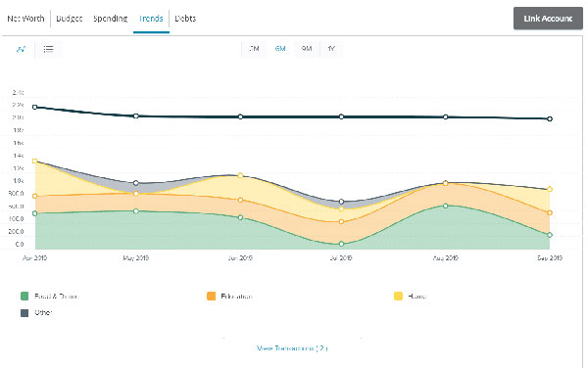Select the yellow Home point for Apr 2019
Image resolution: width=588 pixels, height=368 pixels.
[35, 161]
